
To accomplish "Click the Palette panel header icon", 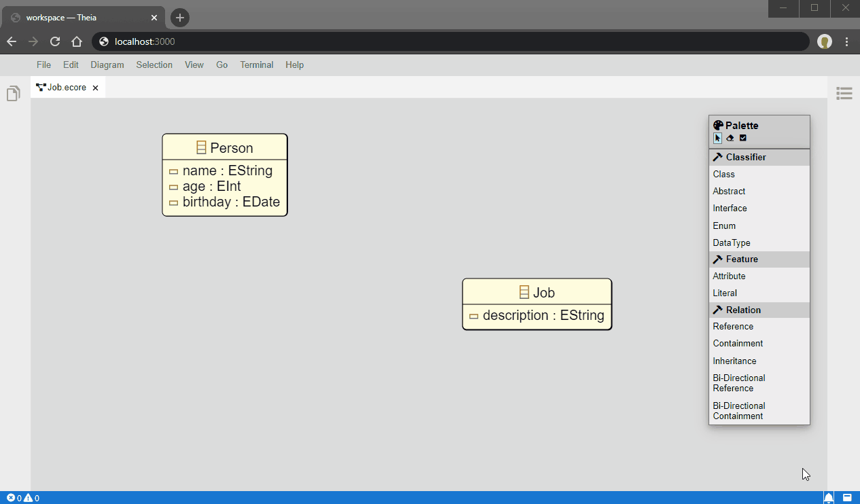I will (718, 125).
